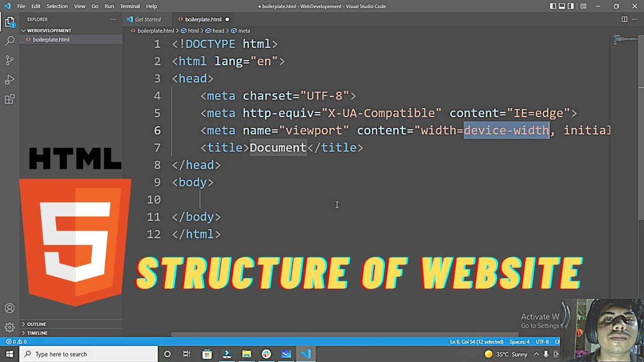Click the EXPLORER panel heading
The height and width of the screenshot is (362, 644).
pos(38,19)
